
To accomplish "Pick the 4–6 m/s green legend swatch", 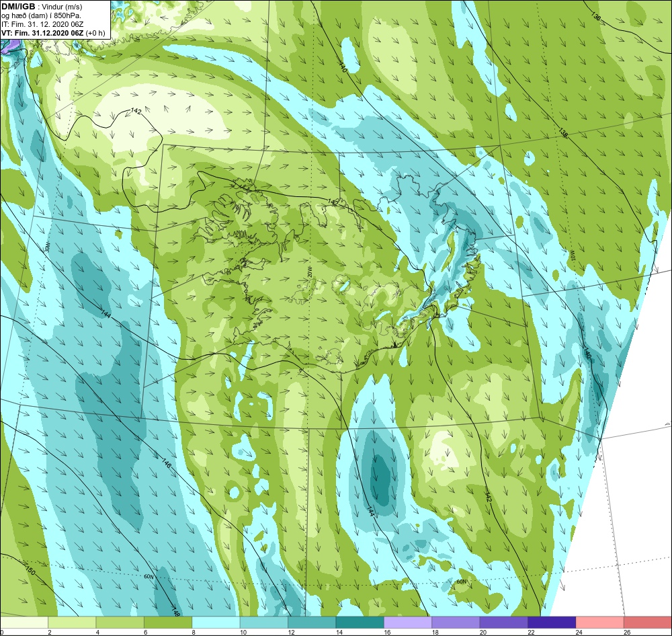I will pyautogui.click(x=120, y=622).
